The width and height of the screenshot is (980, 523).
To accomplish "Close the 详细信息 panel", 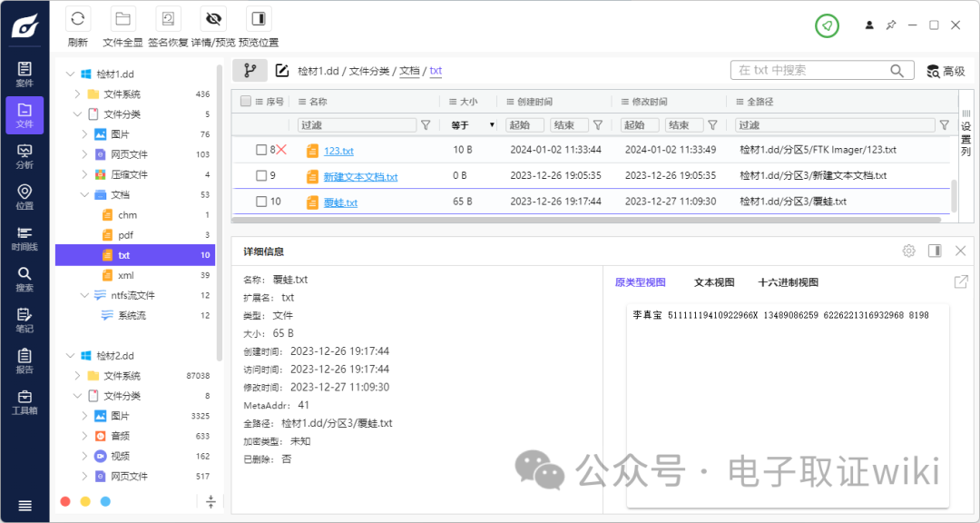I will (961, 251).
